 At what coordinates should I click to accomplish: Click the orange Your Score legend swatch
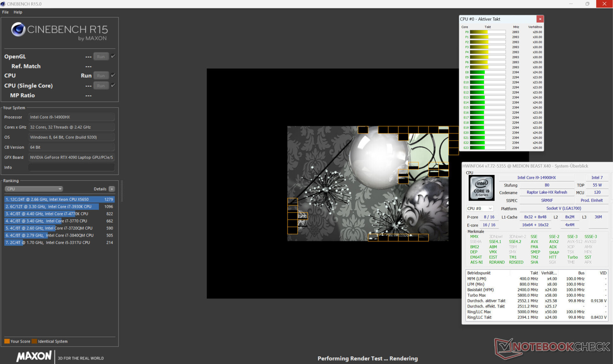[x=7, y=341]
